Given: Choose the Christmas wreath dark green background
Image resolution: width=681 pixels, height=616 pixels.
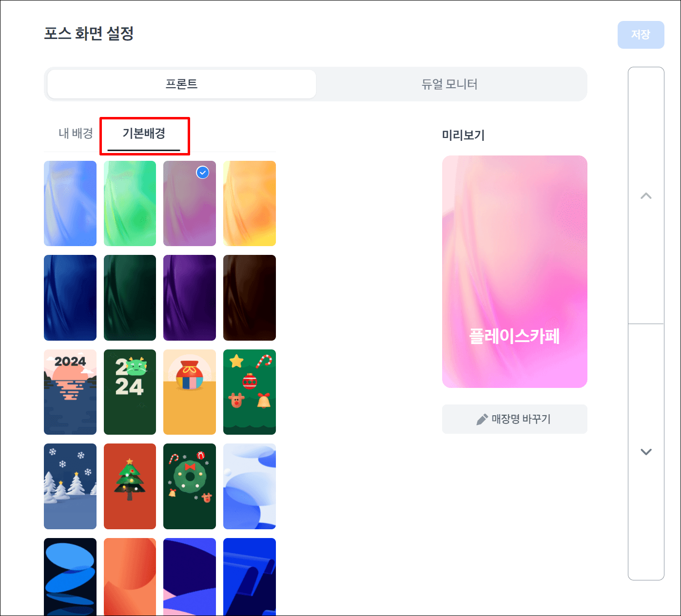Looking at the screenshot, I should point(190,486).
